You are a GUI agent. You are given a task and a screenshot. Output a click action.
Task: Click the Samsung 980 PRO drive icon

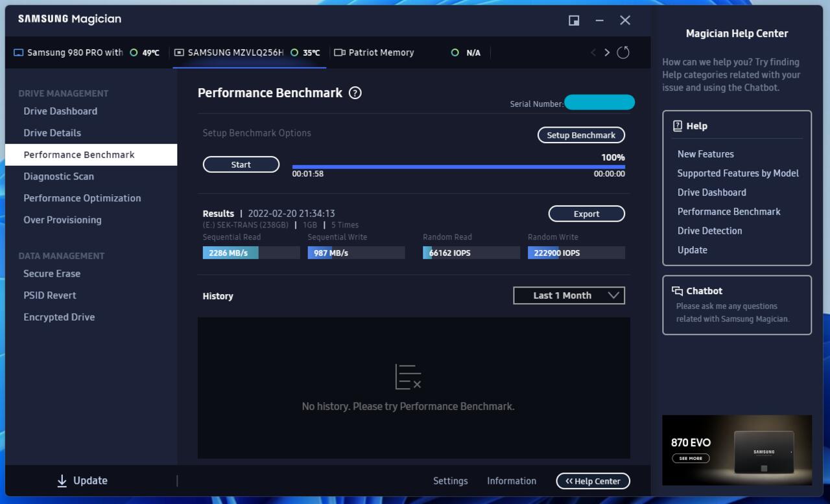[x=19, y=52]
